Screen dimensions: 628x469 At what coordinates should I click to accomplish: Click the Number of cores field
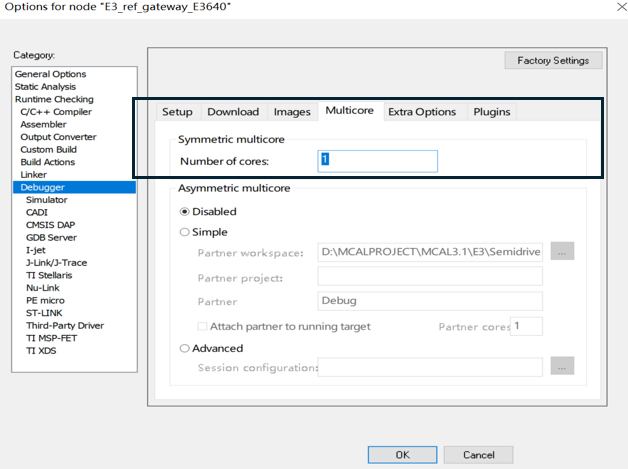click(x=377, y=161)
